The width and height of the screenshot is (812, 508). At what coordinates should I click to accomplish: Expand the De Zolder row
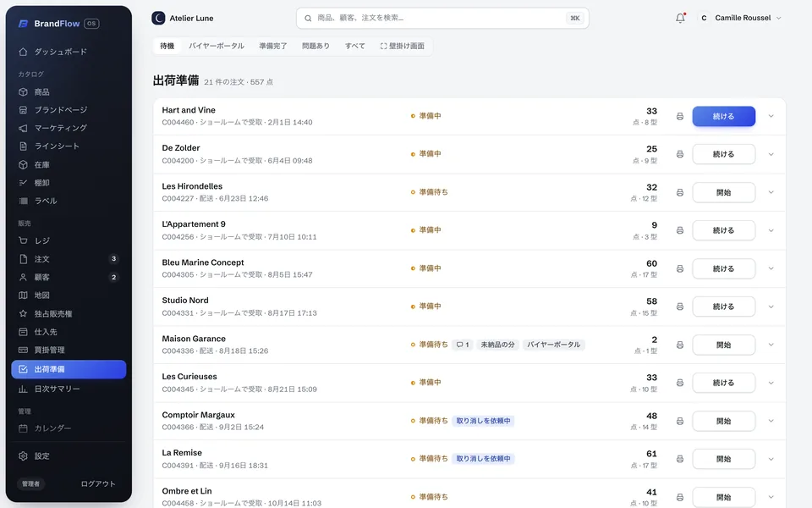pos(771,154)
